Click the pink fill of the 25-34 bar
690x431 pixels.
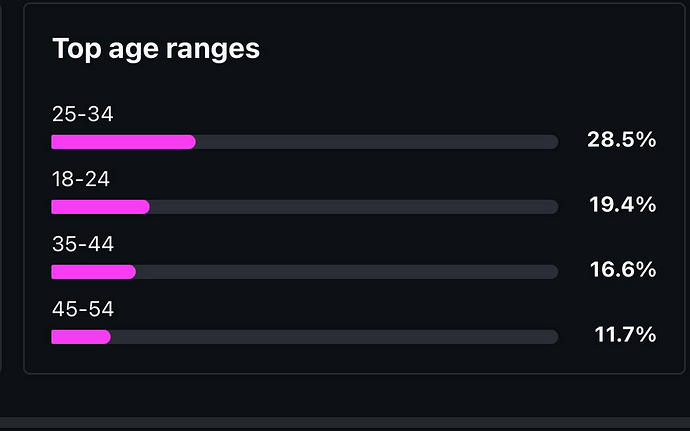(123, 142)
